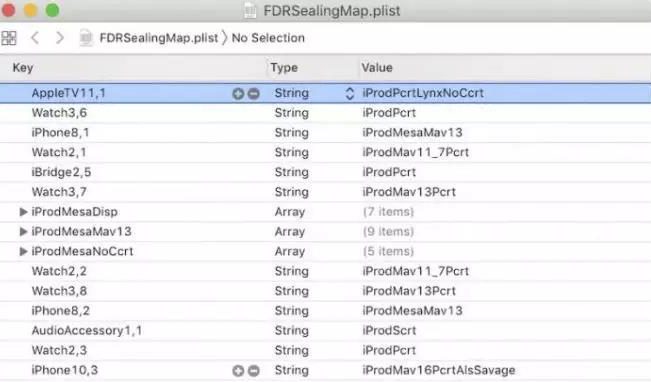Zoom the window with the green button
This screenshot has width=651, height=382.
(52, 10)
